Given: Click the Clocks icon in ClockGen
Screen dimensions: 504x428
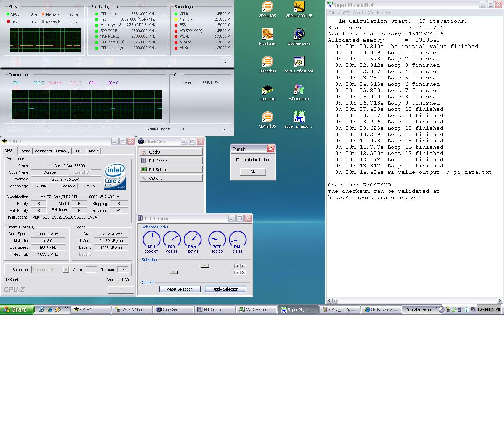Looking at the screenshot, I should click(144, 152).
